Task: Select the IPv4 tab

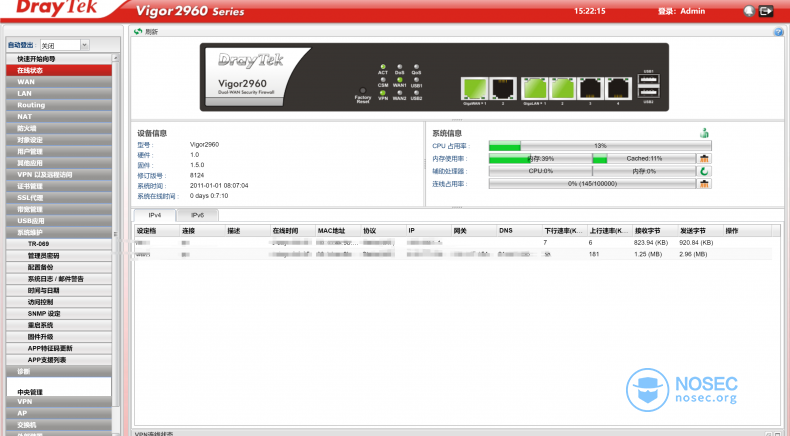Action: [156, 215]
